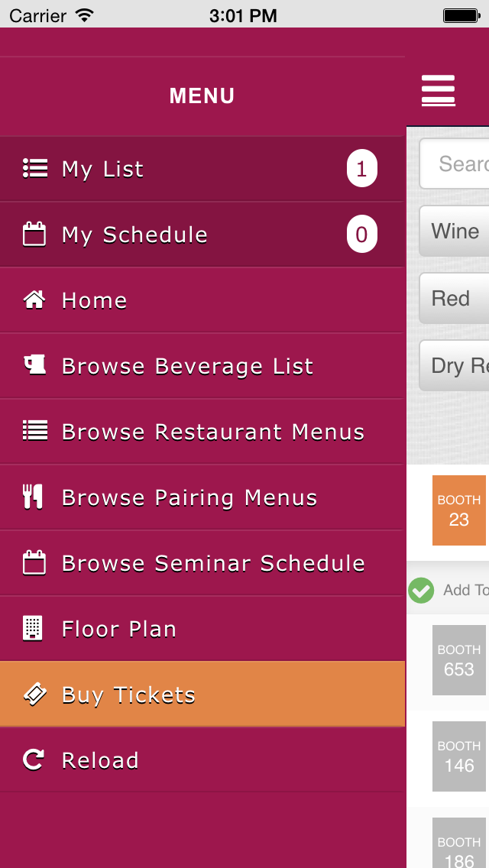Tap the hamburger menu icon

439,91
